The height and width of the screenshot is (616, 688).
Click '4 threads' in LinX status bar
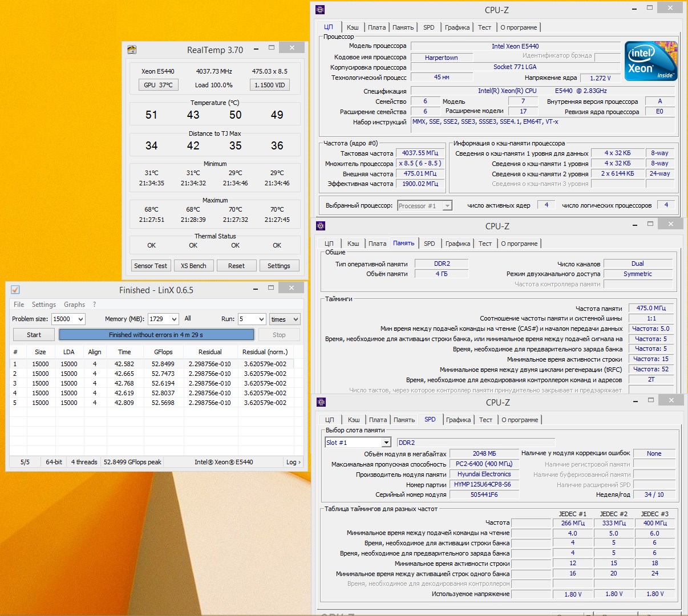point(84,462)
